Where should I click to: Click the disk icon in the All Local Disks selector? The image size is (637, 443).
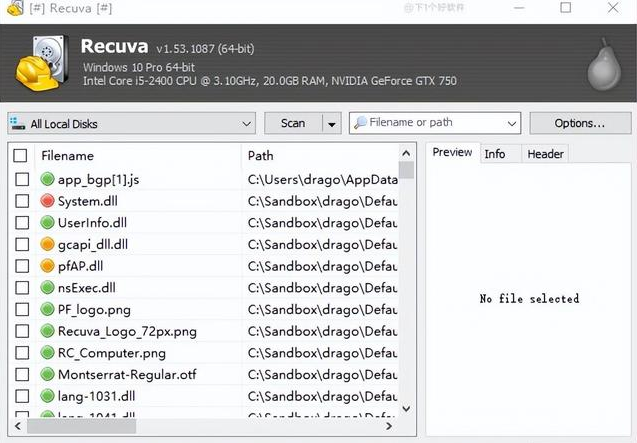(x=18, y=124)
